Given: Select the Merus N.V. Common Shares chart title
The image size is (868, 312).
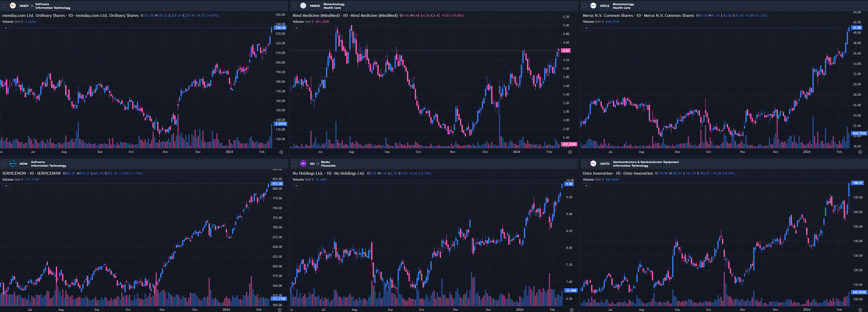Looking at the screenshot, I should tap(638, 16).
